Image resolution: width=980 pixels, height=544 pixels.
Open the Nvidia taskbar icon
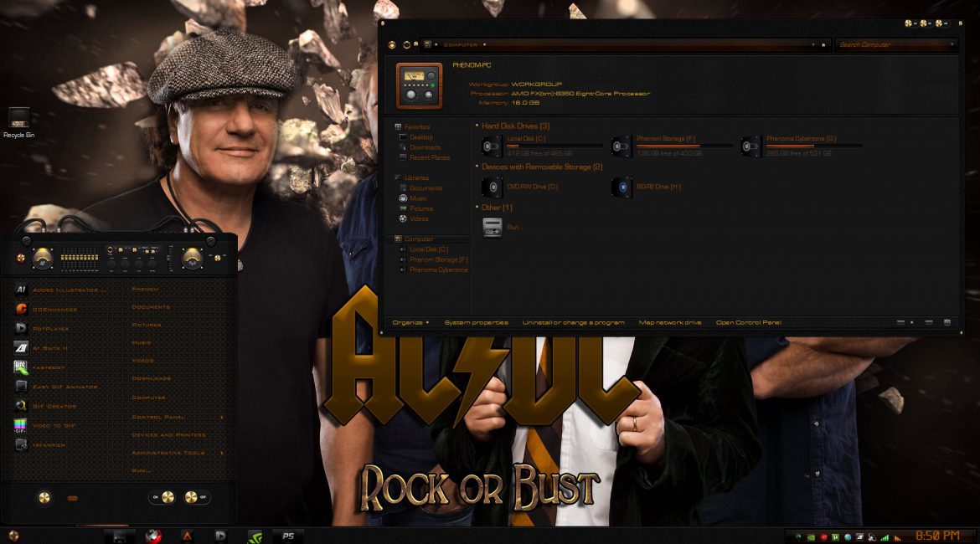click(x=255, y=536)
